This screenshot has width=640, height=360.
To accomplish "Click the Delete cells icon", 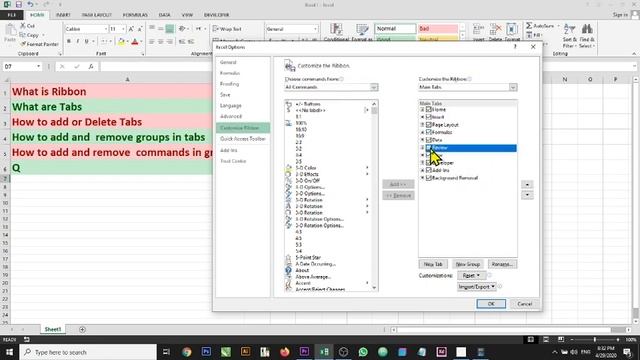I will 495,30.
